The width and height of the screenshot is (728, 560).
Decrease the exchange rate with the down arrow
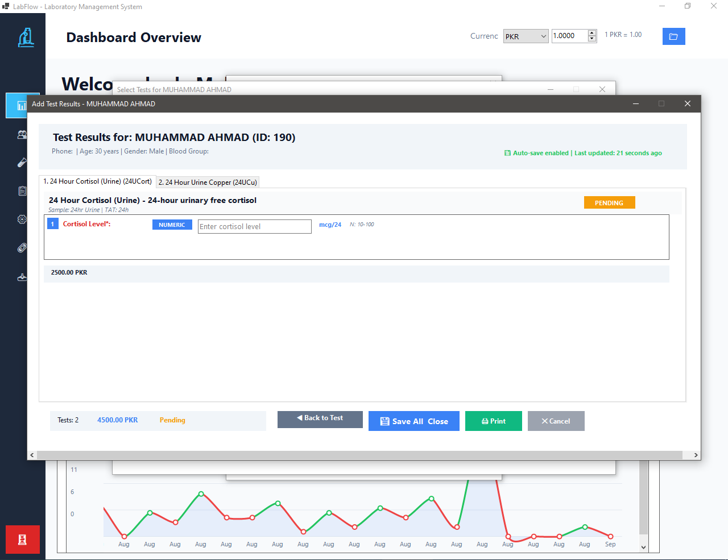coord(592,39)
